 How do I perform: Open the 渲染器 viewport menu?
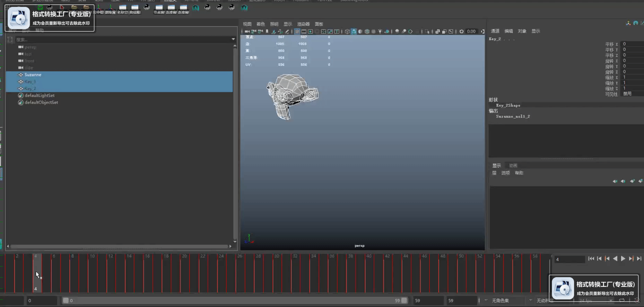tap(303, 24)
